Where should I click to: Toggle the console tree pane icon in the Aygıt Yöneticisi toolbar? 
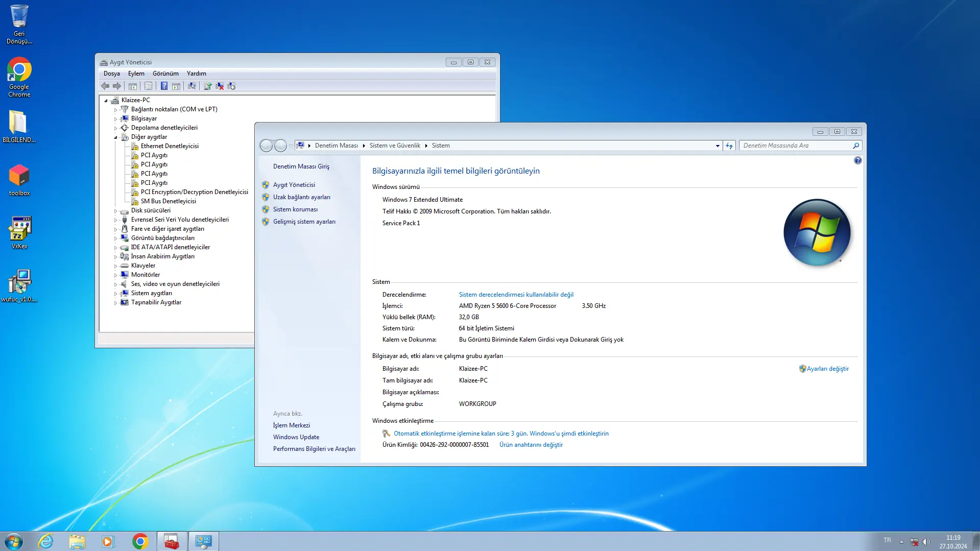[133, 86]
